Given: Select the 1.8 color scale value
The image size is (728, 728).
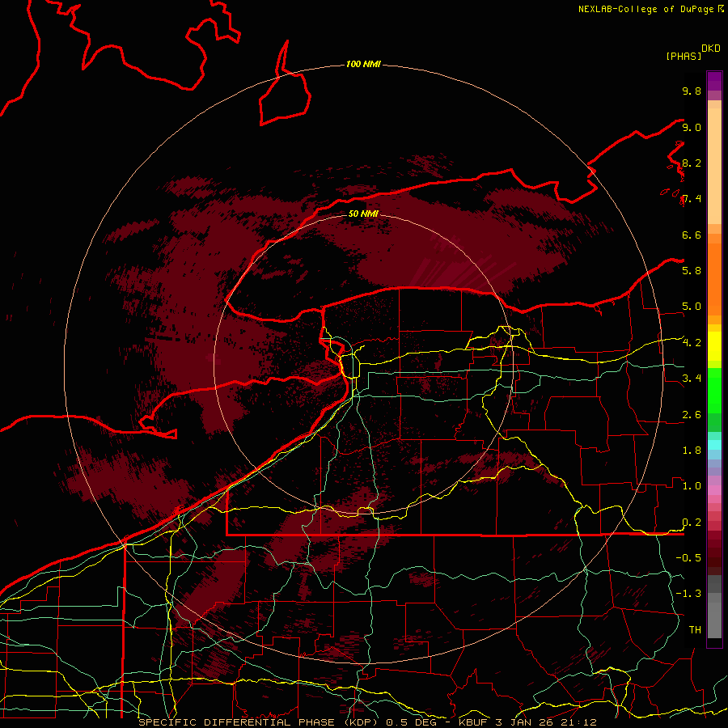Looking at the screenshot, I should click(692, 451).
